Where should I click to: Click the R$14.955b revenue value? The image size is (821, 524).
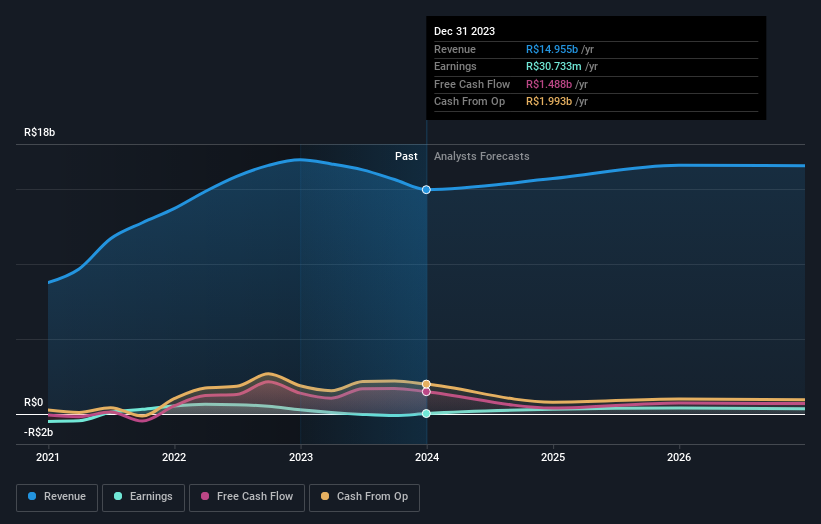coord(552,49)
